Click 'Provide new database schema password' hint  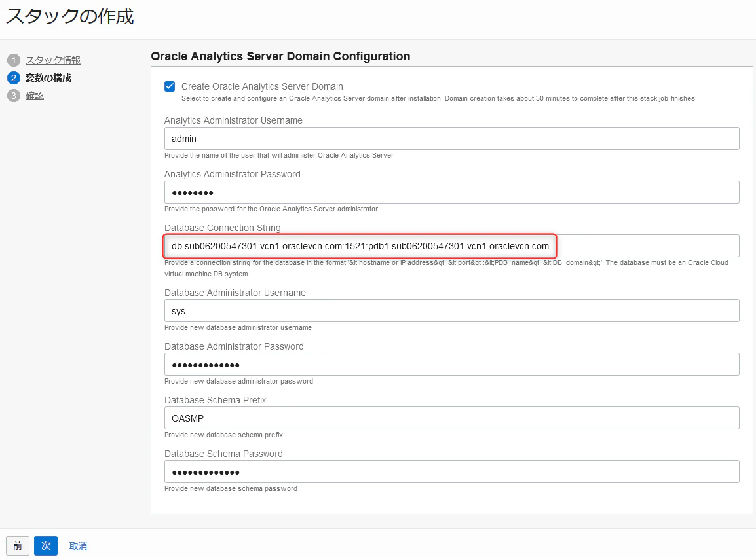tap(231, 489)
